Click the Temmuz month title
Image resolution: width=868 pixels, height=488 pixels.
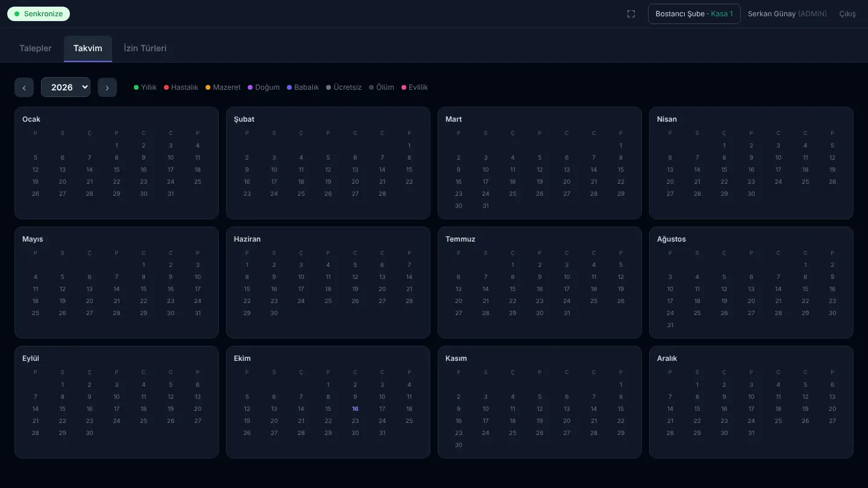coord(461,239)
